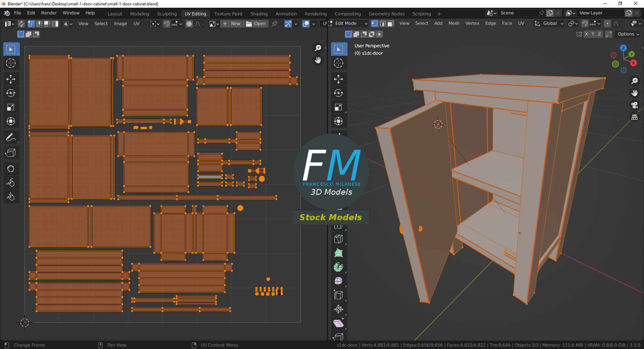Enable UV face select mode
Screen dimensions: 644x349
[x=47, y=23]
